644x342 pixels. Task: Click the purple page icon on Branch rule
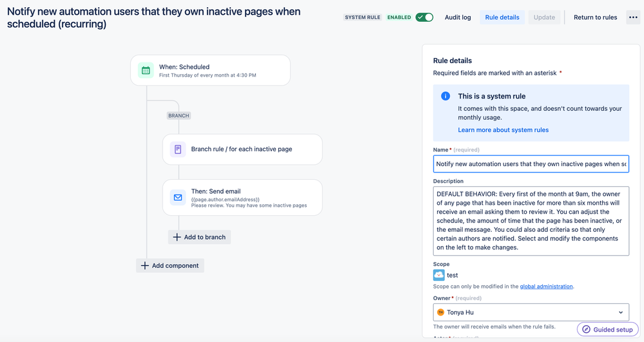(x=178, y=149)
